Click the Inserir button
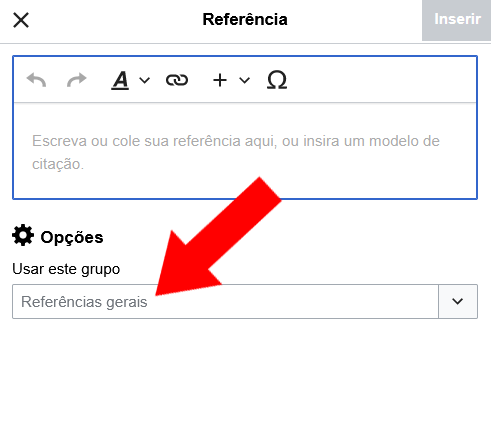 [x=457, y=20]
